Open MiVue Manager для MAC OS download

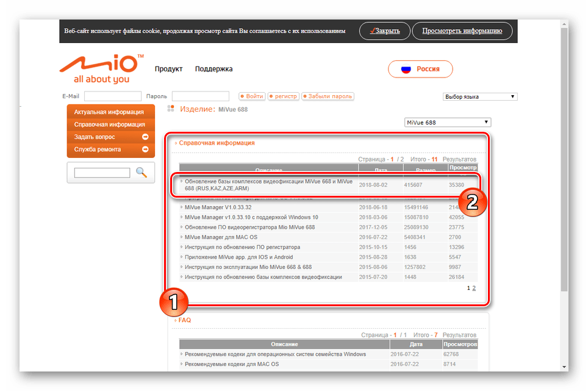220,237
